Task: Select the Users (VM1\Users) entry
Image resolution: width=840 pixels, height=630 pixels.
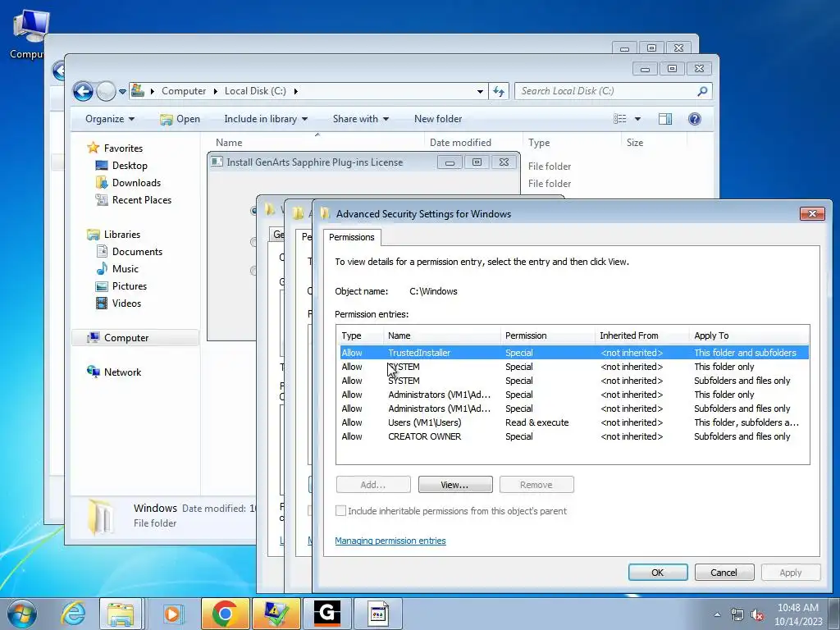Action: [574, 422]
